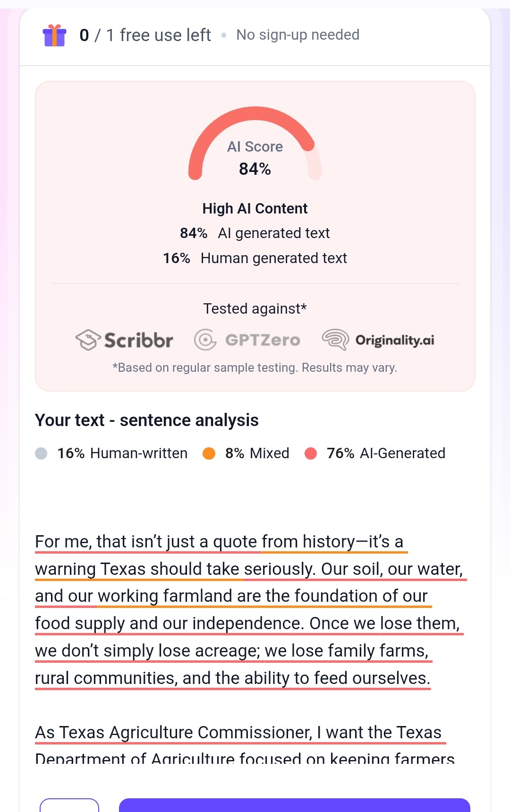Click the '0 / 1 free use left' text

[145, 35]
